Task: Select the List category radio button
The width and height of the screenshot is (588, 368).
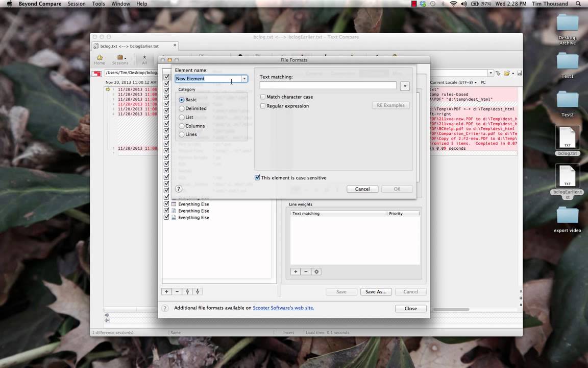Action: point(182,117)
